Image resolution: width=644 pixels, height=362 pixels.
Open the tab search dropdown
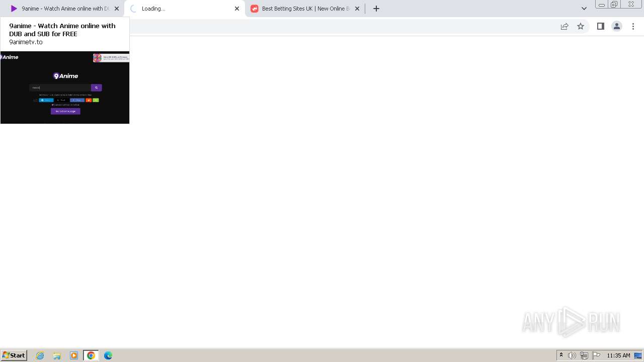click(x=584, y=9)
